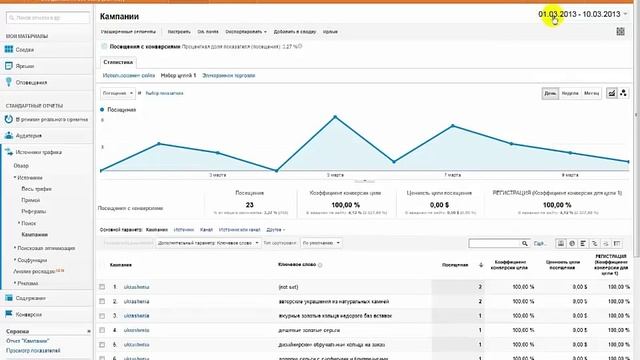This screenshot has height=360, width=640.
Task: Click the sort arrow in Посещения column
Action: pos(481,265)
